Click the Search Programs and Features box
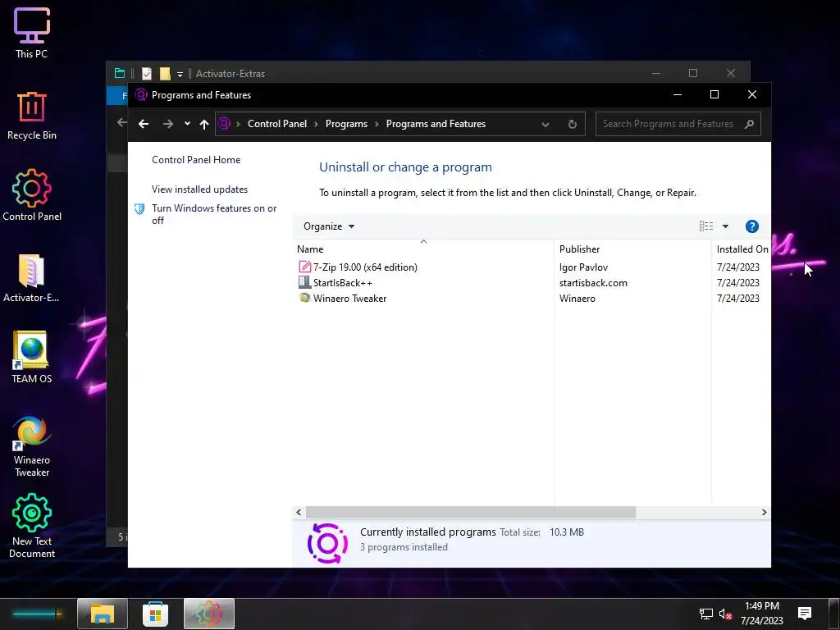Viewport: 840px width, 630px height. (669, 124)
